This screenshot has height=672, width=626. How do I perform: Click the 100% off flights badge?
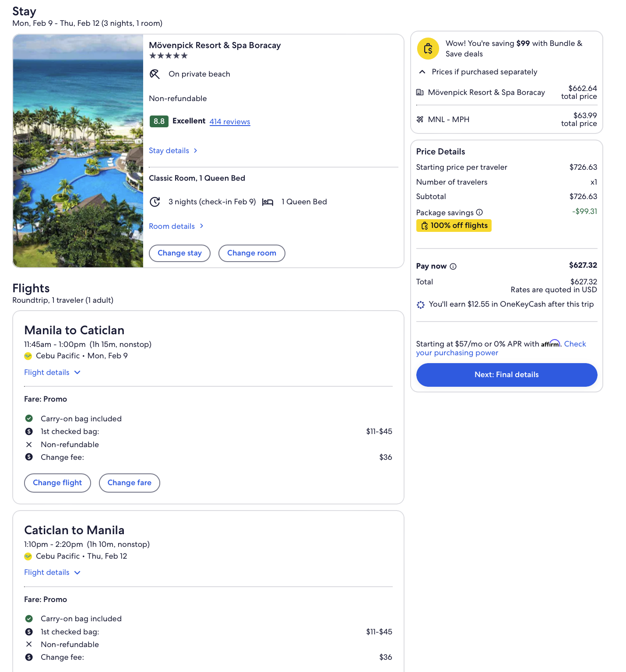pos(454,225)
